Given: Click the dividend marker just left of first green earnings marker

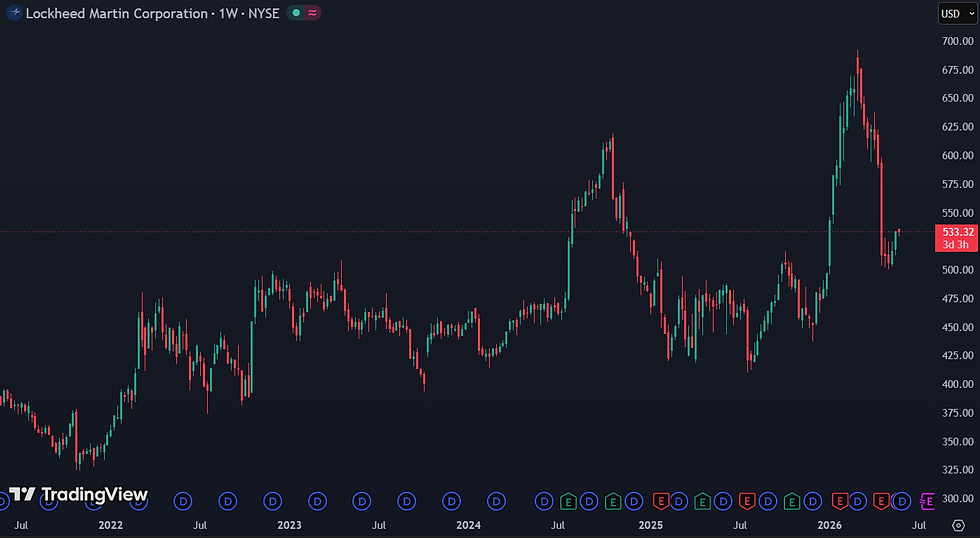Looking at the screenshot, I should click(x=544, y=501).
